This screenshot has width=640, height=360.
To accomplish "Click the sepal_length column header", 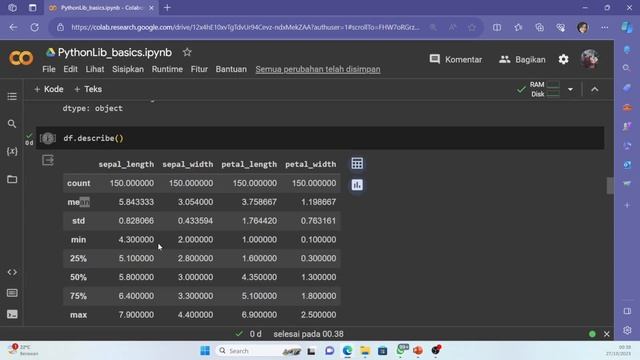I will click(x=126, y=164).
